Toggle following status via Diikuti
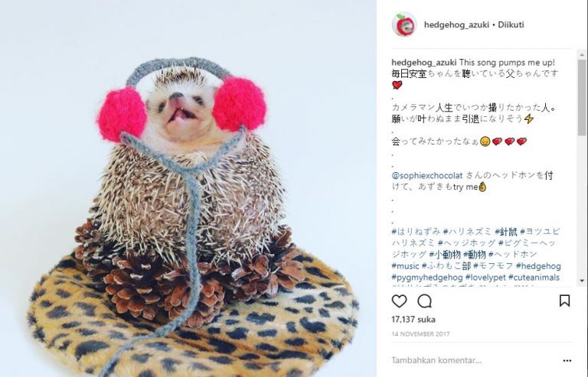This screenshot has width=588, height=377. (x=511, y=24)
